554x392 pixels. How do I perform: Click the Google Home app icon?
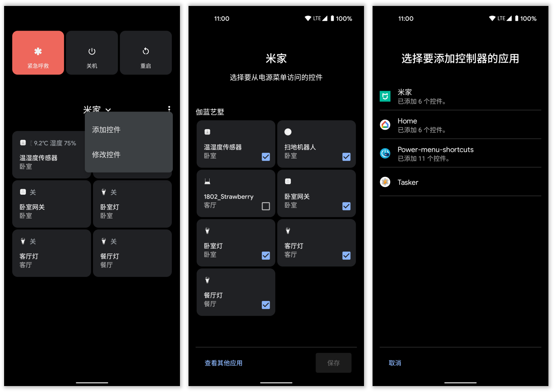385,125
